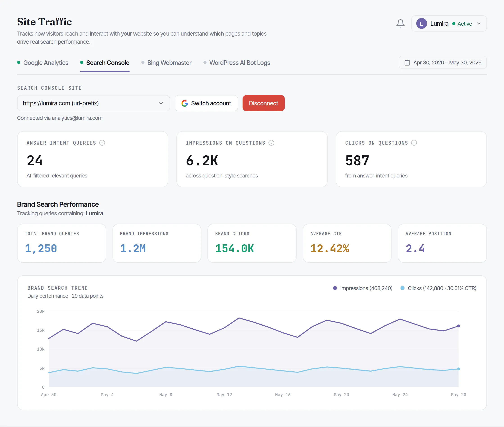The height and width of the screenshot is (427, 504).
Task: Click the Average CTR 12.42% value
Action: [330, 248]
